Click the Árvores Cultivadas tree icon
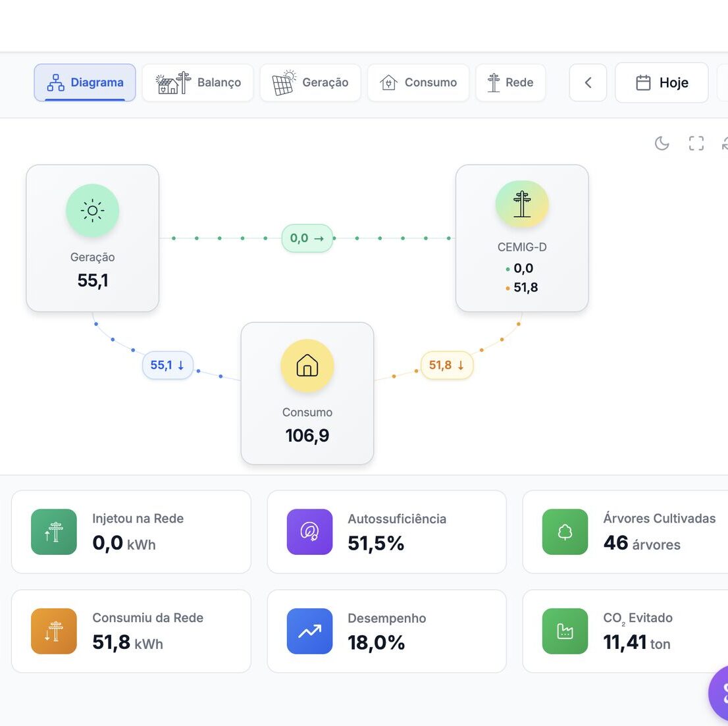The width and height of the screenshot is (728, 726). coord(565,532)
